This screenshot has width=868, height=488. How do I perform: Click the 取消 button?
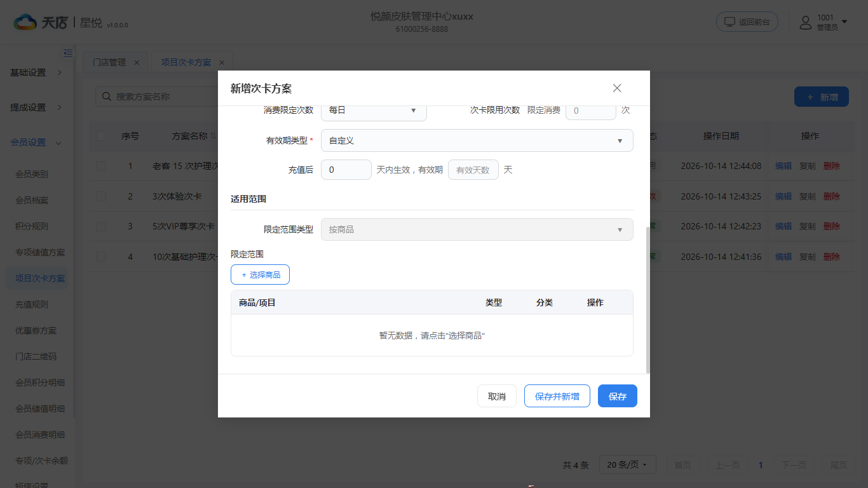pos(497,396)
